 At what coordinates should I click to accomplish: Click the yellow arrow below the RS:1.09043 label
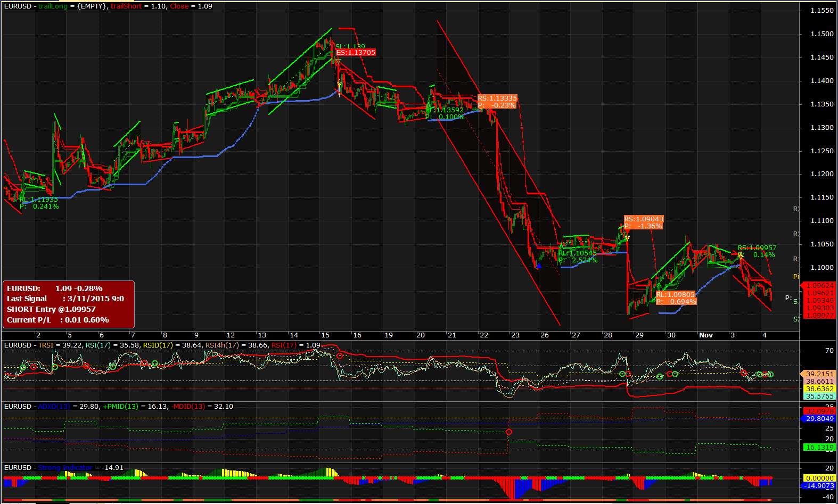627,237
